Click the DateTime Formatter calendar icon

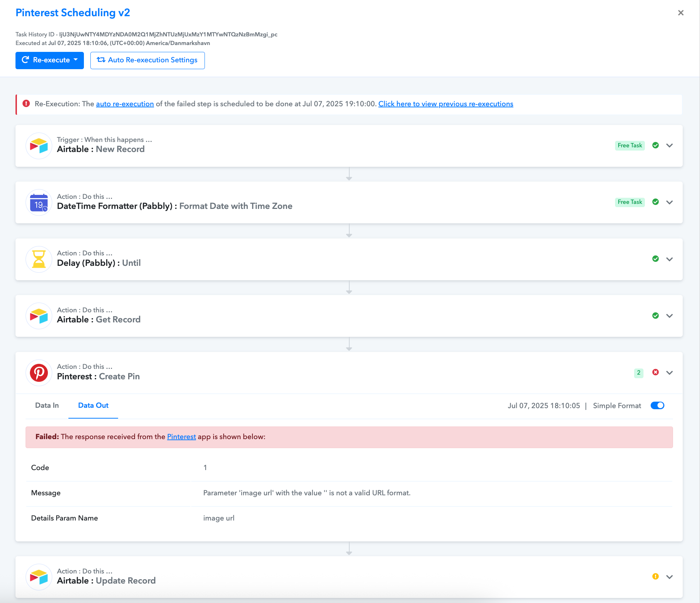39,202
